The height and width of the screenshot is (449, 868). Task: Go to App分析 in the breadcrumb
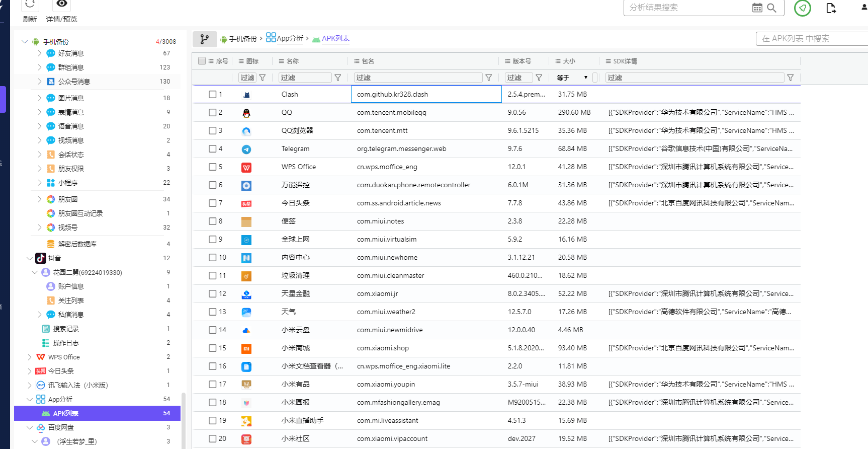(x=290, y=38)
